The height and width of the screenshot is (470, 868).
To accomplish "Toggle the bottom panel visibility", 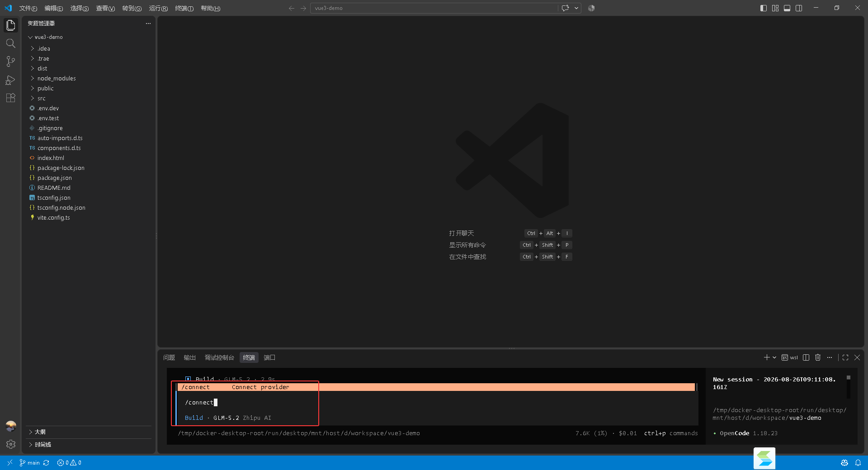I will [787, 8].
